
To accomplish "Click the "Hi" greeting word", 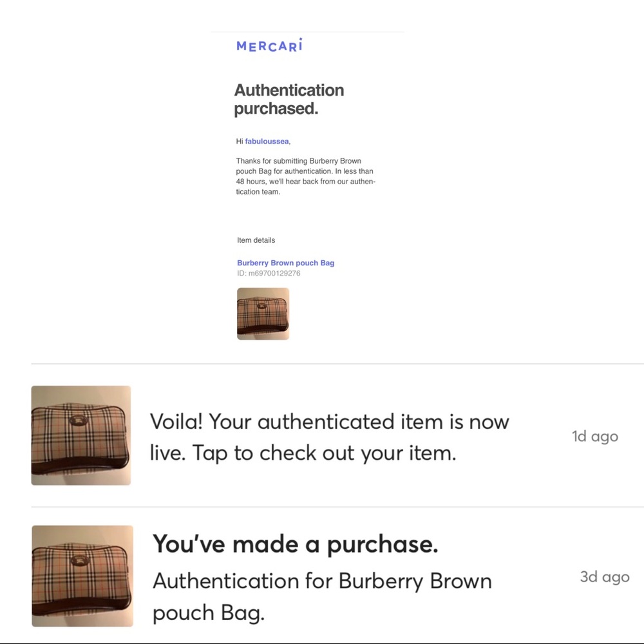I will tap(240, 141).
